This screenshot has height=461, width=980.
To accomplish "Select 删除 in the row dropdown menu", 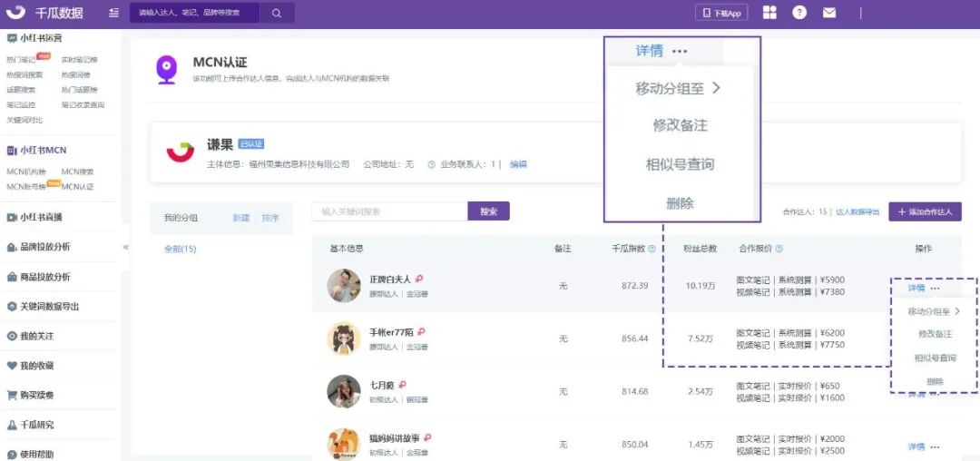I will (935, 381).
